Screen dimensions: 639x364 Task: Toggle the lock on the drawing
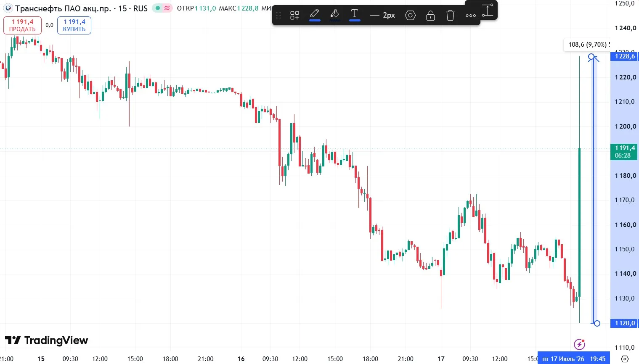click(x=430, y=16)
